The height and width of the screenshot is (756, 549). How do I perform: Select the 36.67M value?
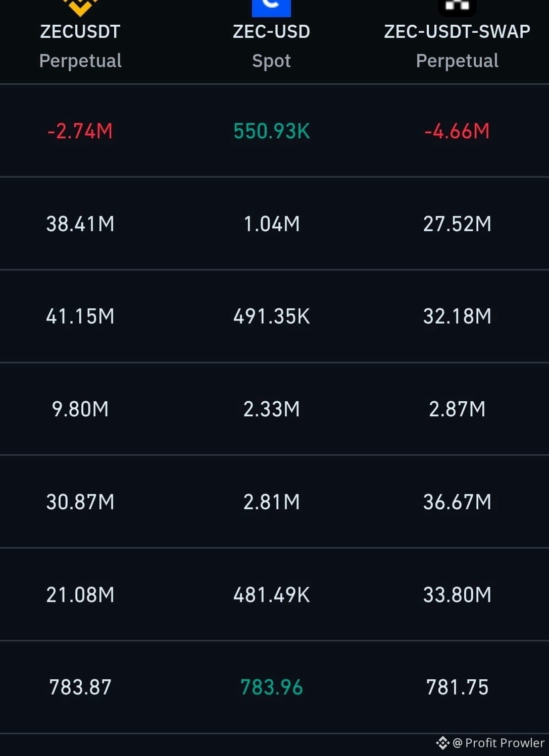pyautogui.click(x=457, y=502)
